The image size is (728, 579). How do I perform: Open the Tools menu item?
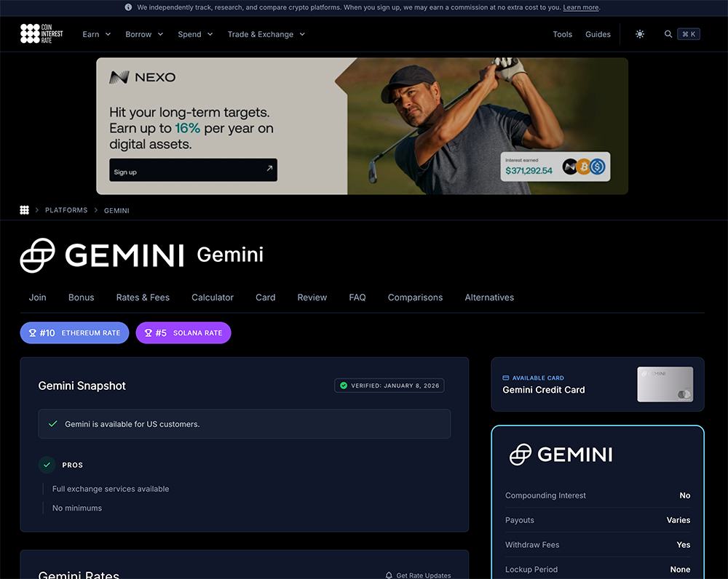click(x=562, y=34)
